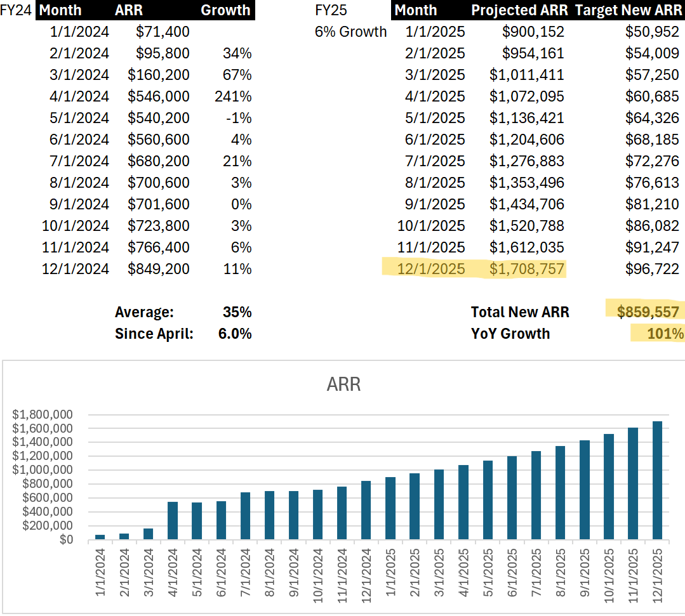Select the 0% growth cell
685x616 pixels.
click(x=241, y=204)
